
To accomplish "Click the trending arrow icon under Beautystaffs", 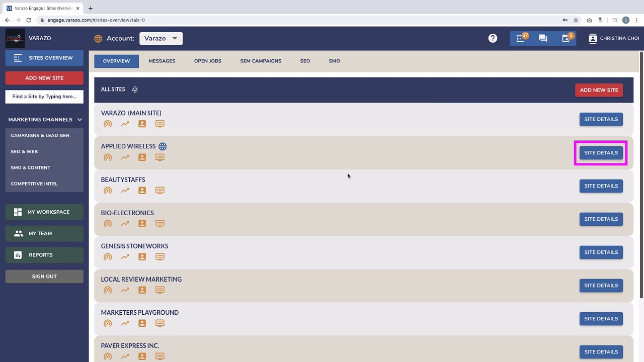I will 125,190.
